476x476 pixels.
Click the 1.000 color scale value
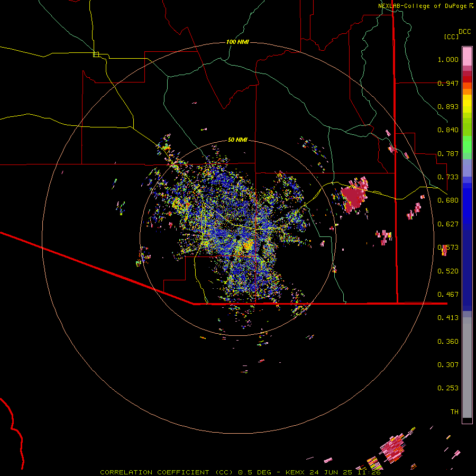(448, 59)
